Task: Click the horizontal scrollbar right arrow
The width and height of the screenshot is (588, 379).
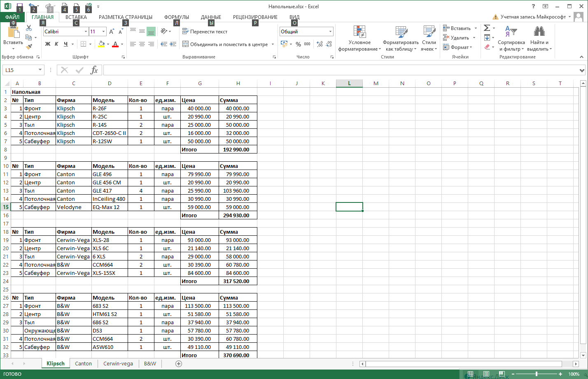Action: click(576, 364)
